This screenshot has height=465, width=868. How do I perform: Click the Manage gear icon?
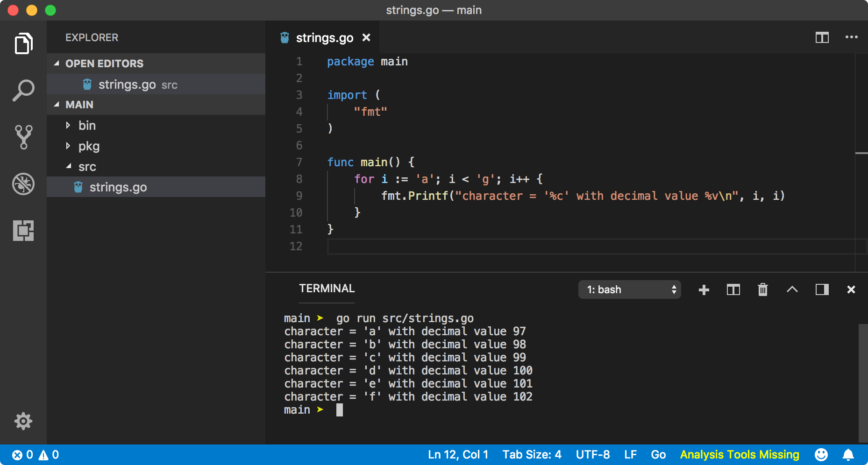[x=23, y=421]
